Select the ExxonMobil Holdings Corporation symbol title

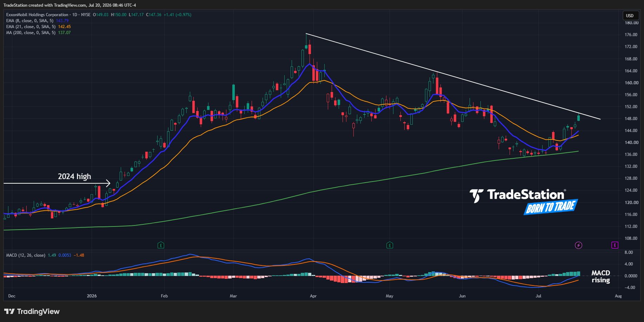coord(37,15)
